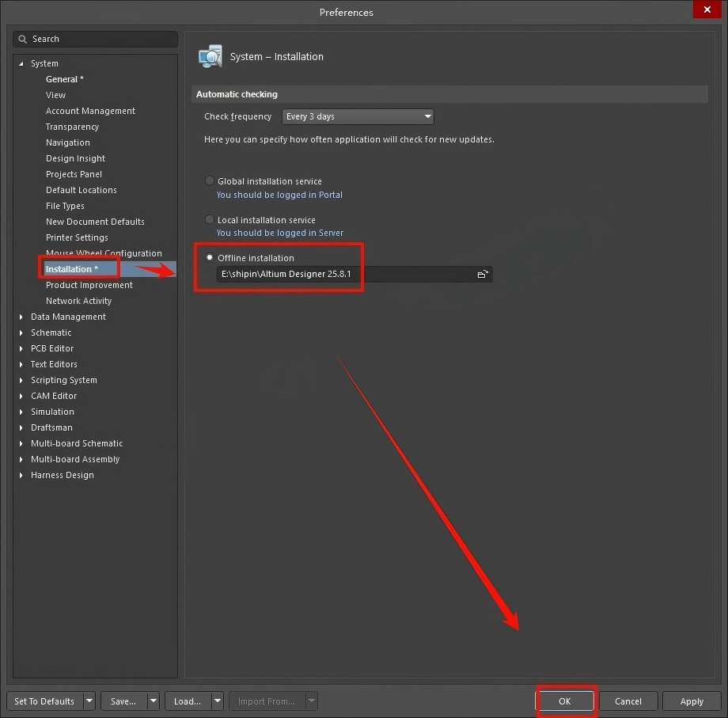Click the search magnifier icon

coord(22,39)
